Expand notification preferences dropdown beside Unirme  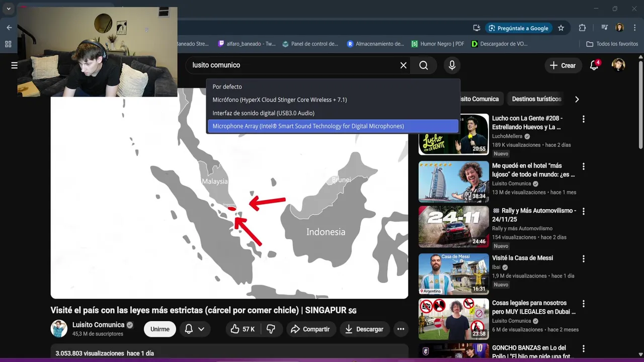click(x=201, y=329)
